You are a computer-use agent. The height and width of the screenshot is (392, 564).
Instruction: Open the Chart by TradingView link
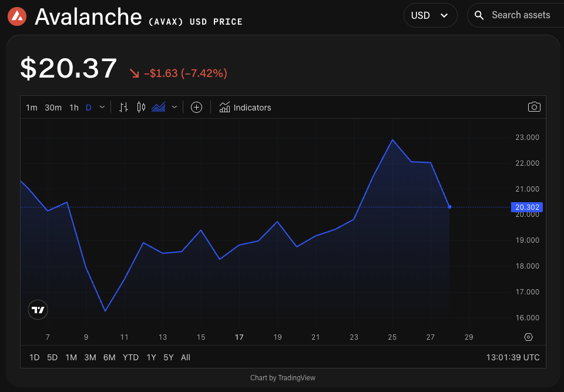coord(283,377)
